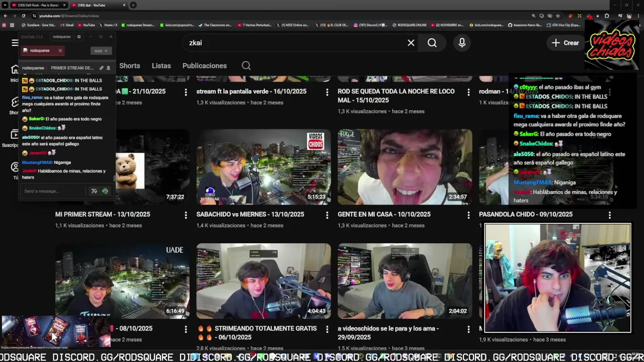Open the zoom magnifier icon in address bar
Viewport: 644px width, 362px height.
click(533, 16)
